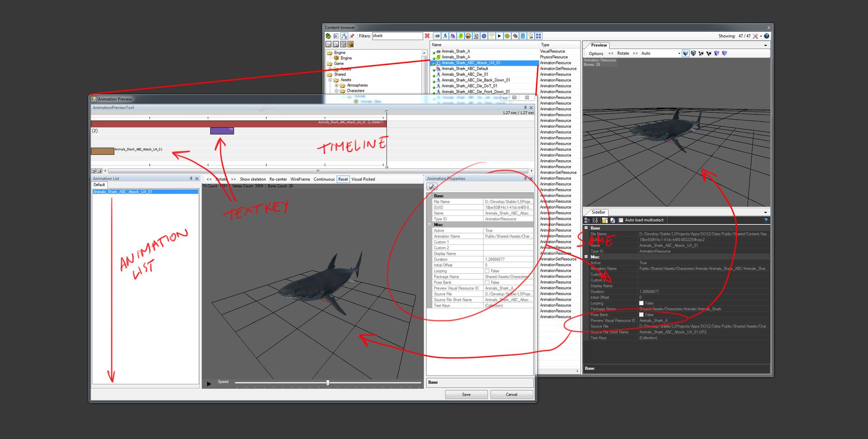This screenshot has height=439, width=868.
Task: Expand the Characters folder in the tree
Action: coord(336,91)
